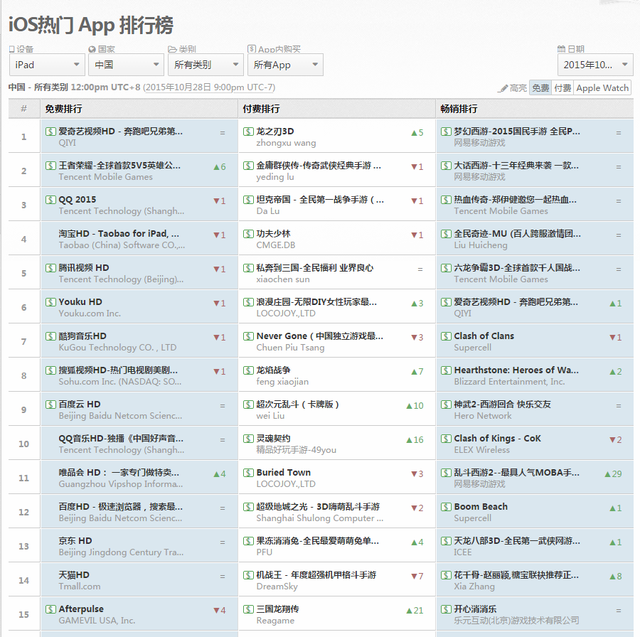Open the QQ 2015 app link
The height and width of the screenshot is (637, 640).
coord(77,200)
